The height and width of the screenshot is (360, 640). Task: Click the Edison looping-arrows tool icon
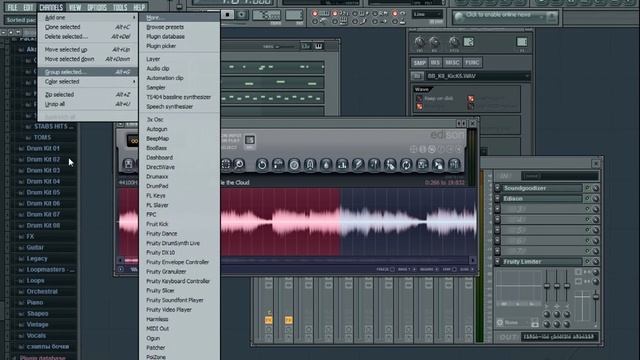coord(406,164)
